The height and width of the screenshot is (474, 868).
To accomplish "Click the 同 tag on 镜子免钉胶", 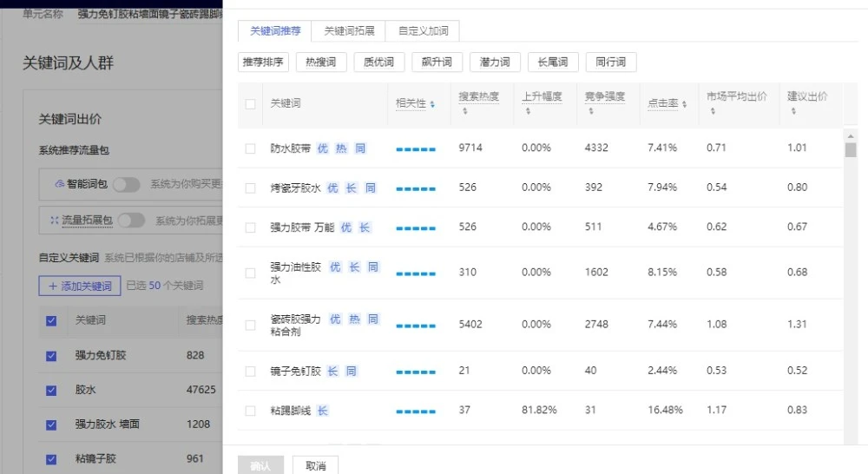I will click(x=352, y=371).
